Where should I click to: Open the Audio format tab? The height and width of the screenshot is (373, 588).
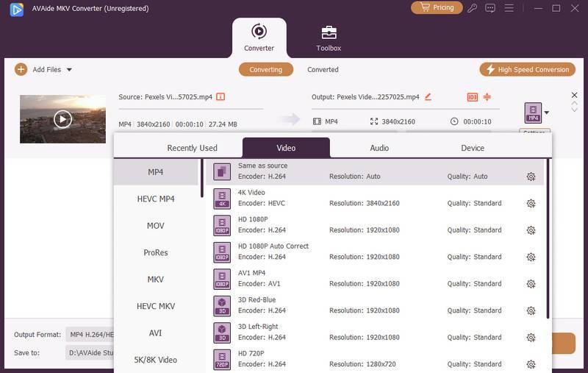(379, 148)
